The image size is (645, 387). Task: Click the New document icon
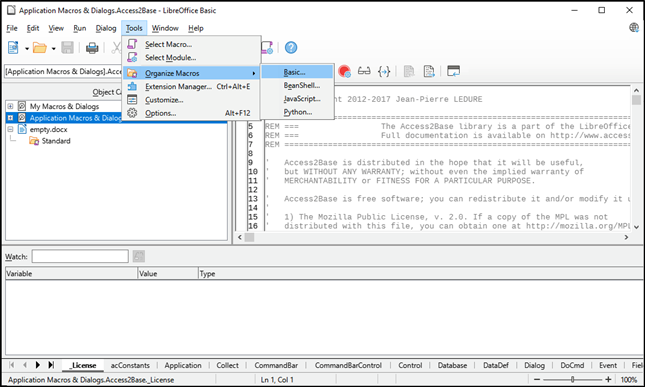[x=13, y=48]
